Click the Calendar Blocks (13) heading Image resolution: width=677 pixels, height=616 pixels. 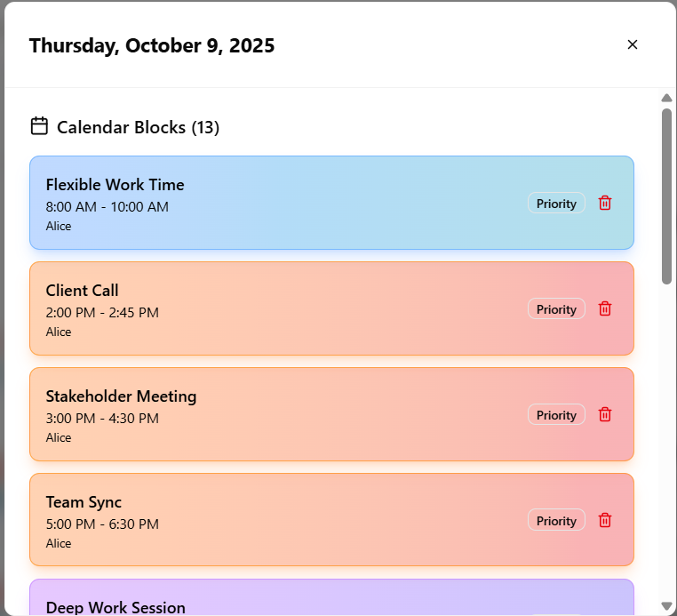pos(138,127)
